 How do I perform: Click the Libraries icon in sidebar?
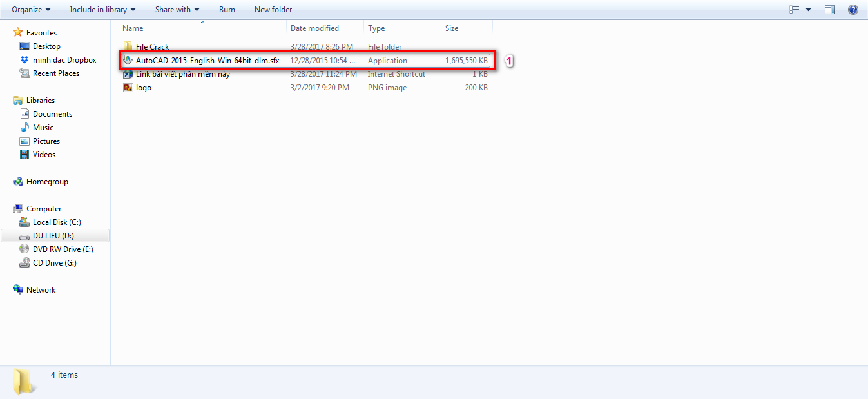tap(18, 101)
